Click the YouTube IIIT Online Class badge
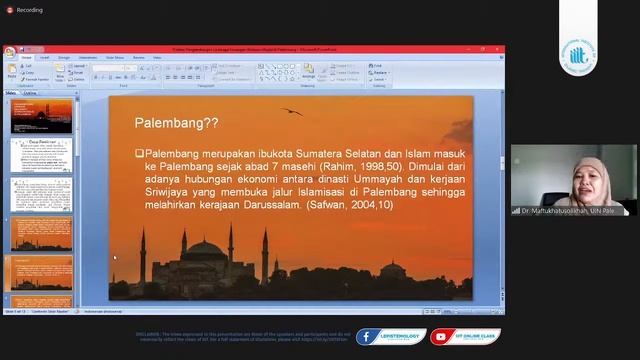 point(466,337)
